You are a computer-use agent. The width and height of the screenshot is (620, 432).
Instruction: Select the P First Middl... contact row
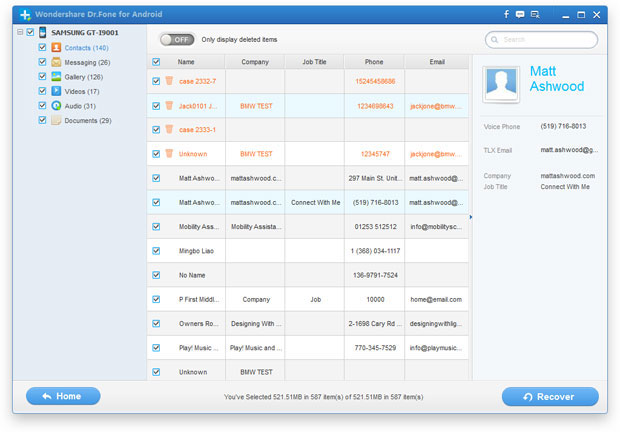click(308, 299)
